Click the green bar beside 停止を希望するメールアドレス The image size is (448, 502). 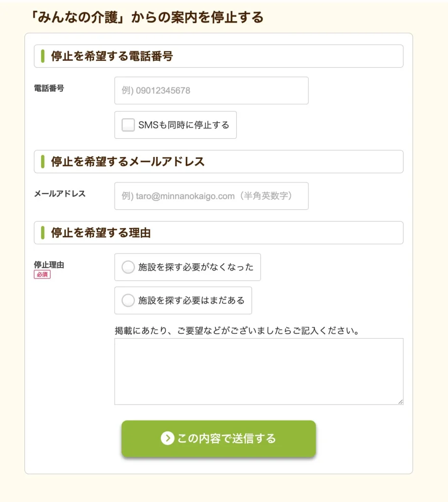[x=43, y=162]
